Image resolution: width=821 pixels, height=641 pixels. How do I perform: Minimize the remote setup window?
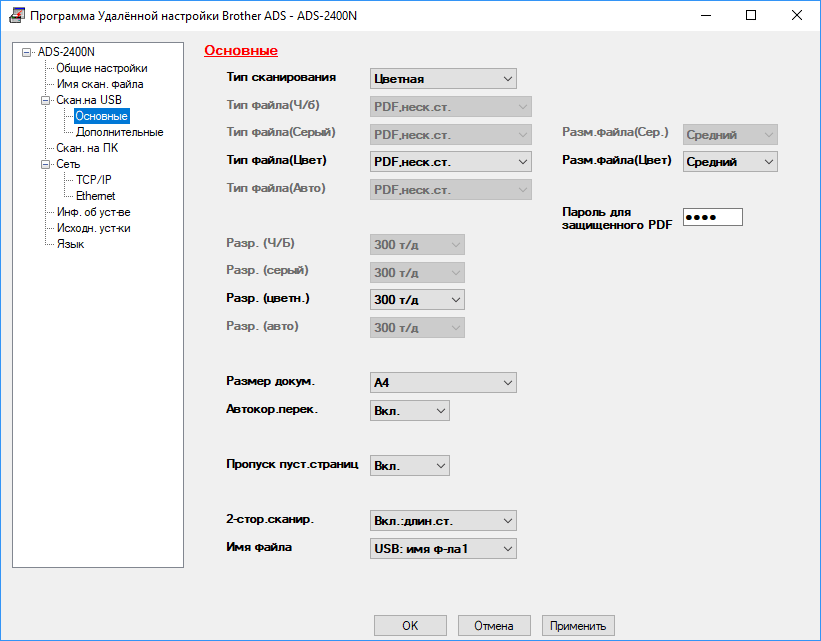[706, 15]
